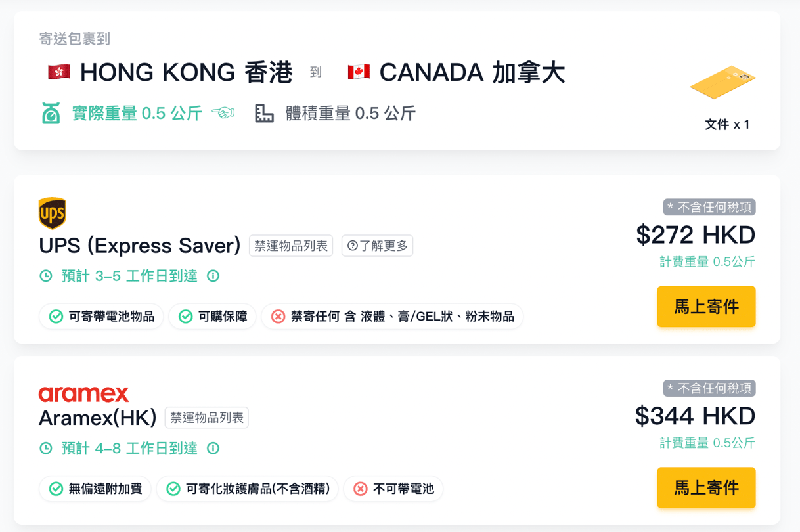Click the UPS logo icon
The image size is (800, 532).
pos(53,213)
